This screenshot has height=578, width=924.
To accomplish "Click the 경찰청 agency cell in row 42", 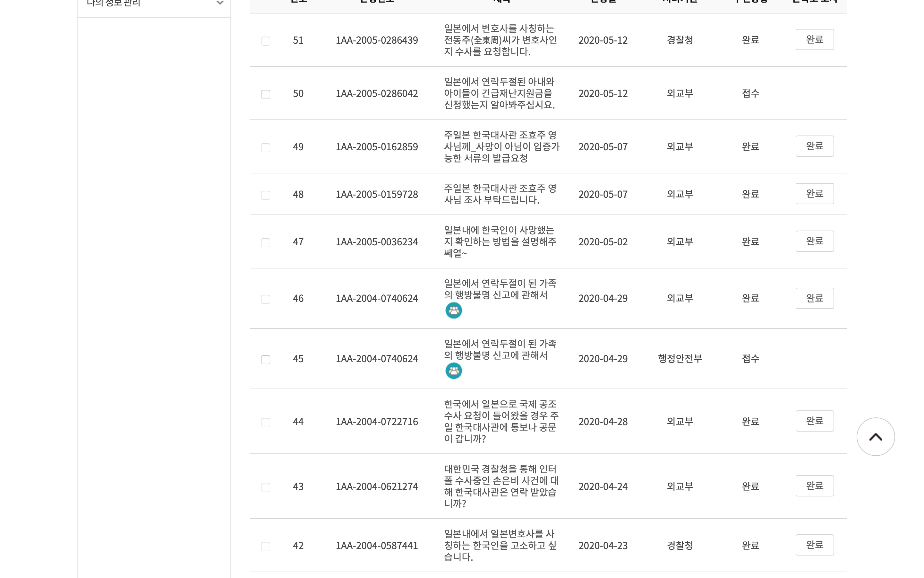I will (680, 546).
